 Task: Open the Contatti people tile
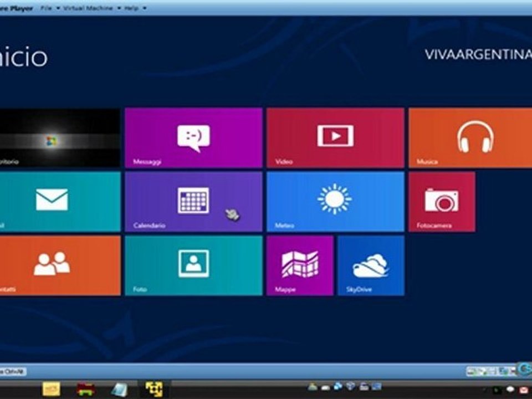60,265
